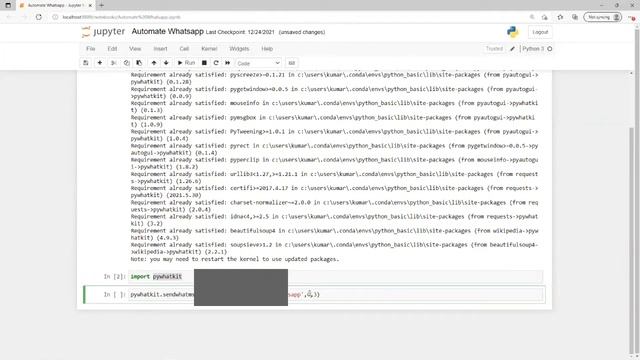The height and width of the screenshot is (360, 640).
Task: Open the Cell menu
Action: point(184,49)
